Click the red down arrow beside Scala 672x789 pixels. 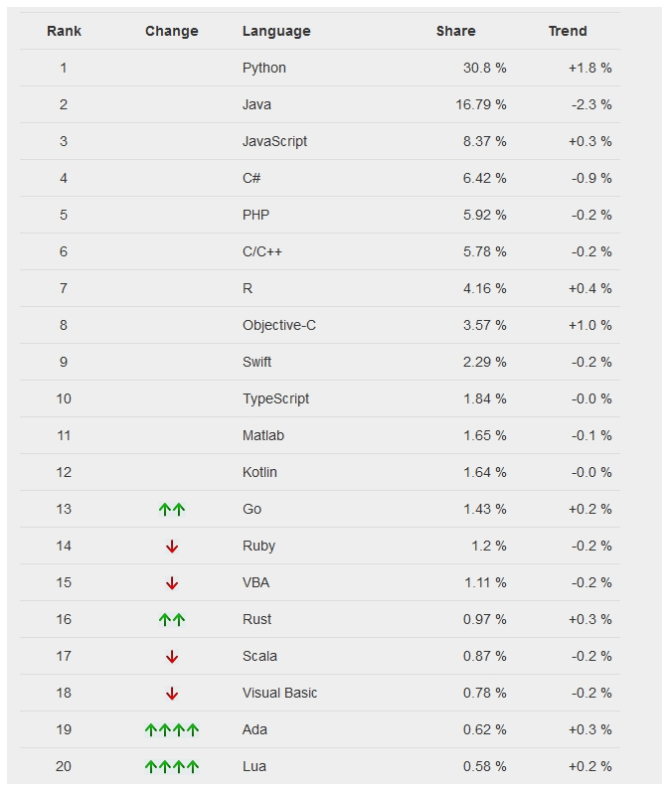172,657
